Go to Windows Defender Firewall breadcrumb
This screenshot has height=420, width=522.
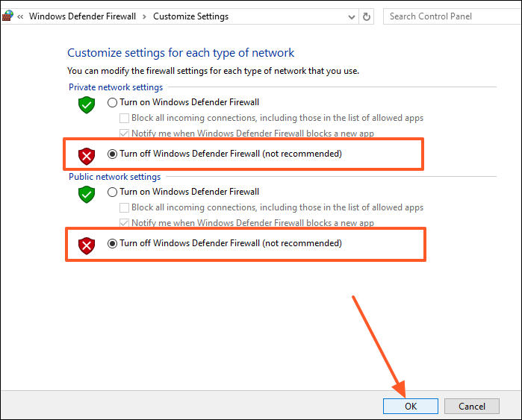point(81,16)
